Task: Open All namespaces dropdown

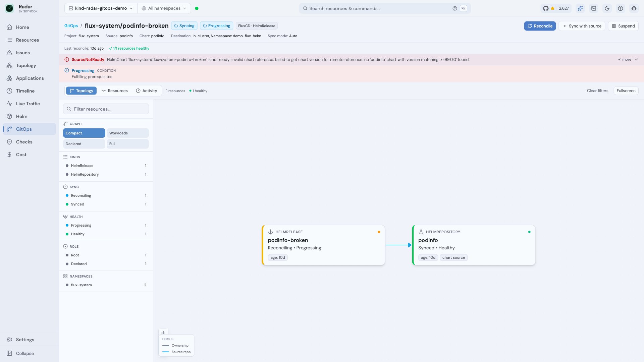Action: click(164, 8)
